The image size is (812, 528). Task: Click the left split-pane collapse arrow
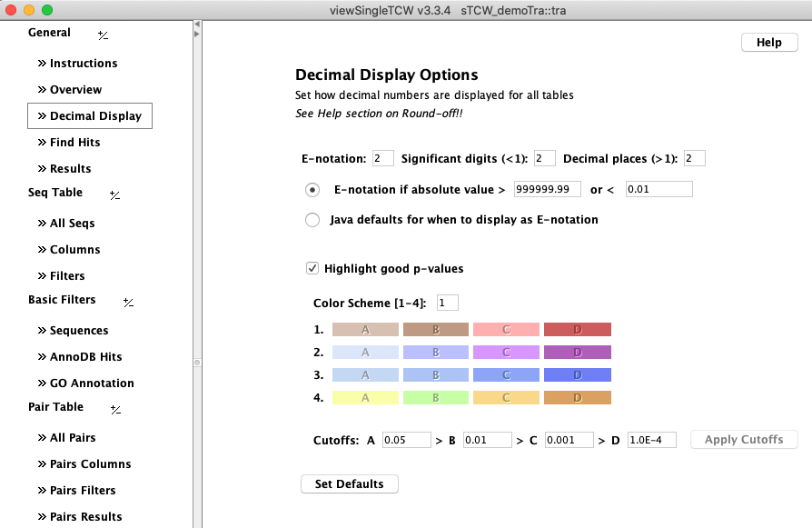point(197,35)
